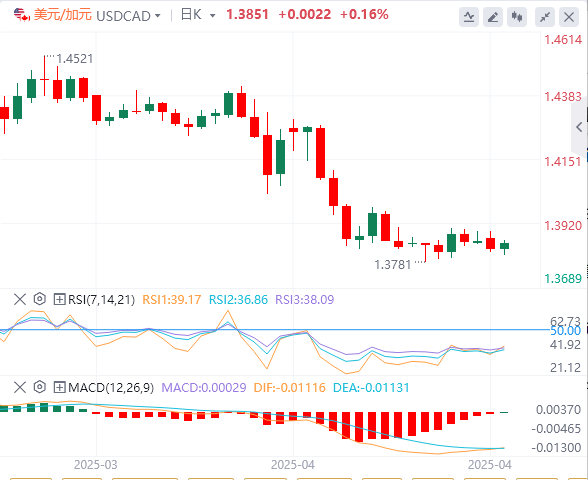This screenshot has height=480, width=588.
Task: Select the drawing pencil tool
Action: pyautogui.click(x=493, y=17)
